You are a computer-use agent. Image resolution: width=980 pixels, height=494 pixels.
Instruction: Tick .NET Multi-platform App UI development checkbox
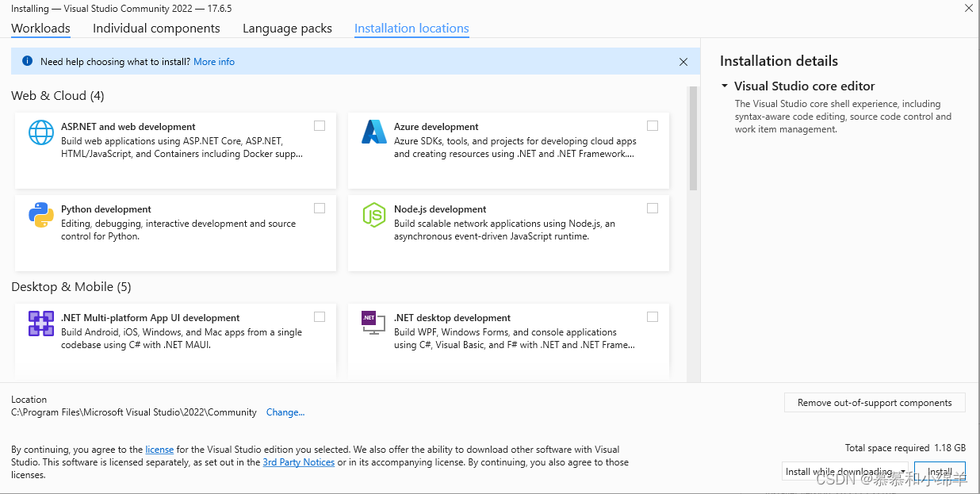tap(320, 316)
